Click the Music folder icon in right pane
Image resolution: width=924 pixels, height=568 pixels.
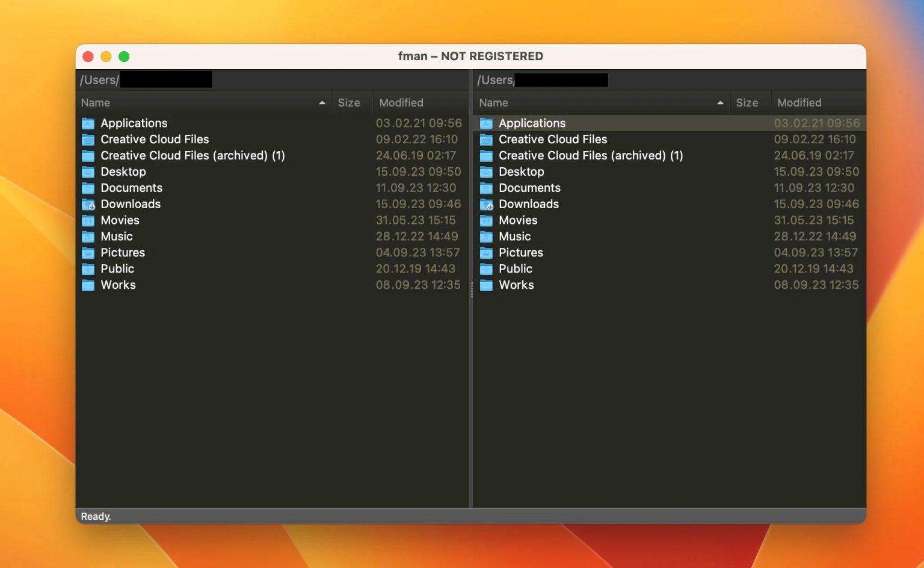[486, 236]
